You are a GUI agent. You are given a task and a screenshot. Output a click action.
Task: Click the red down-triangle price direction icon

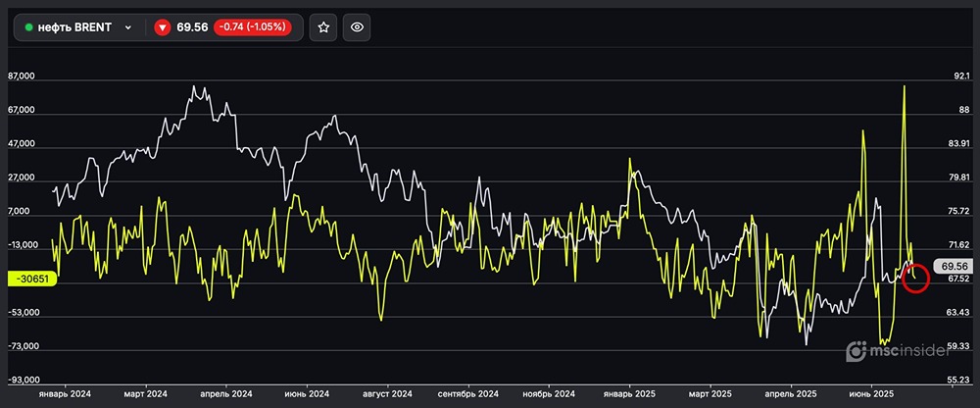click(163, 27)
